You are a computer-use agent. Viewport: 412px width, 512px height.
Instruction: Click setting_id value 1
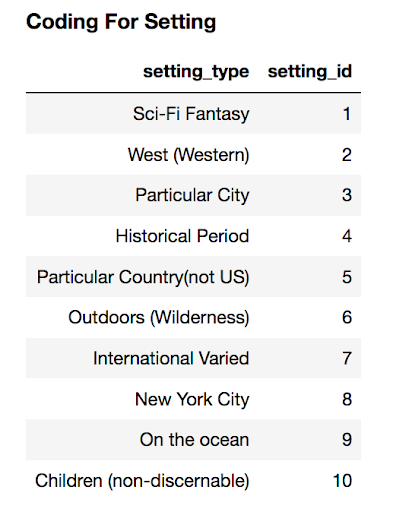click(347, 114)
